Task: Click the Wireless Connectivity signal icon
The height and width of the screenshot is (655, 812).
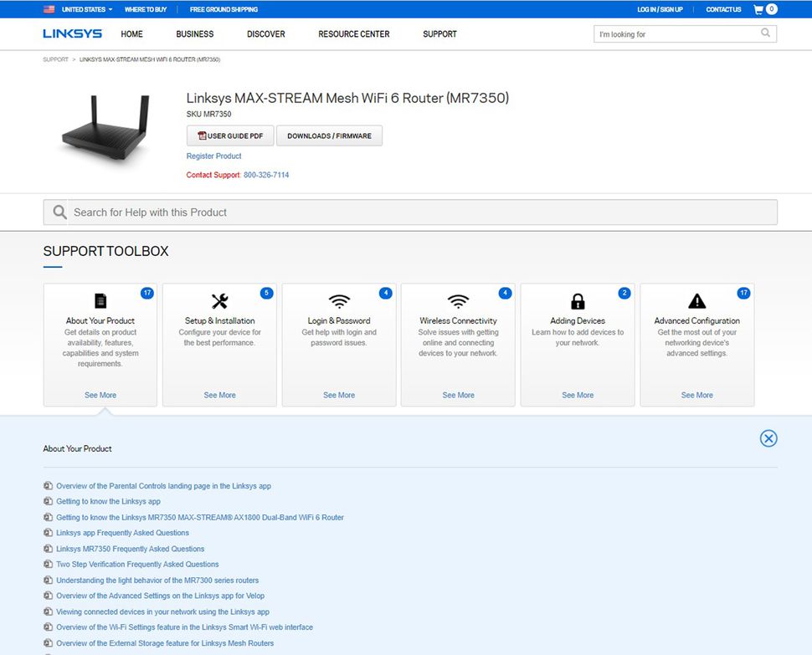Action: pyautogui.click(x=457, y=299)
